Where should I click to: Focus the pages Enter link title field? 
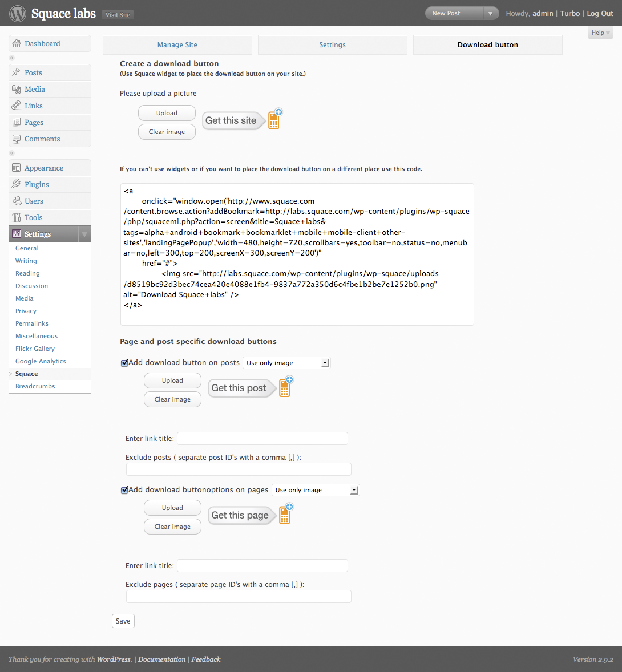[262, 566]
